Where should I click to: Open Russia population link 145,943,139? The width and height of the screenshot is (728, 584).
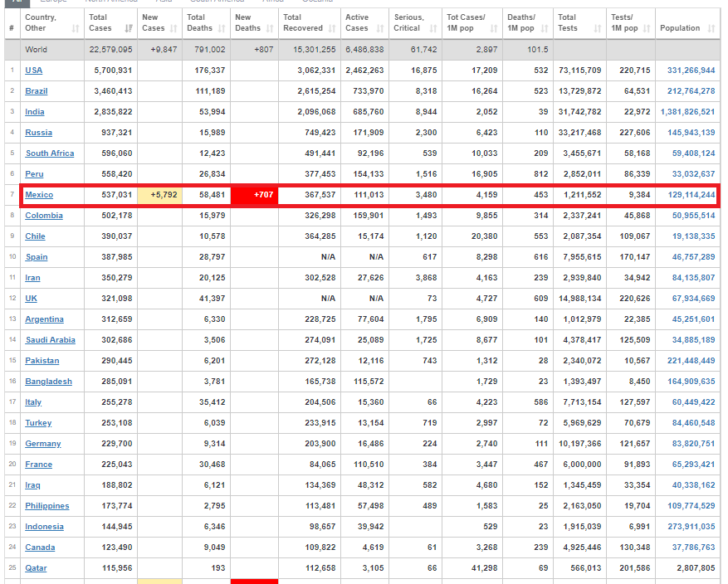tap(691, 133)
